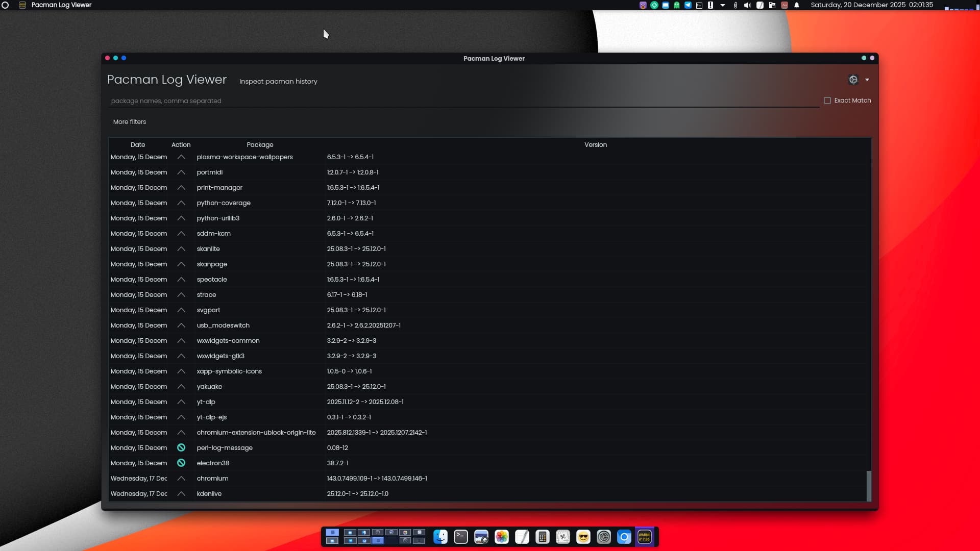Click the settings gear icon in header

pyautogui.click(x=853, y=80)
